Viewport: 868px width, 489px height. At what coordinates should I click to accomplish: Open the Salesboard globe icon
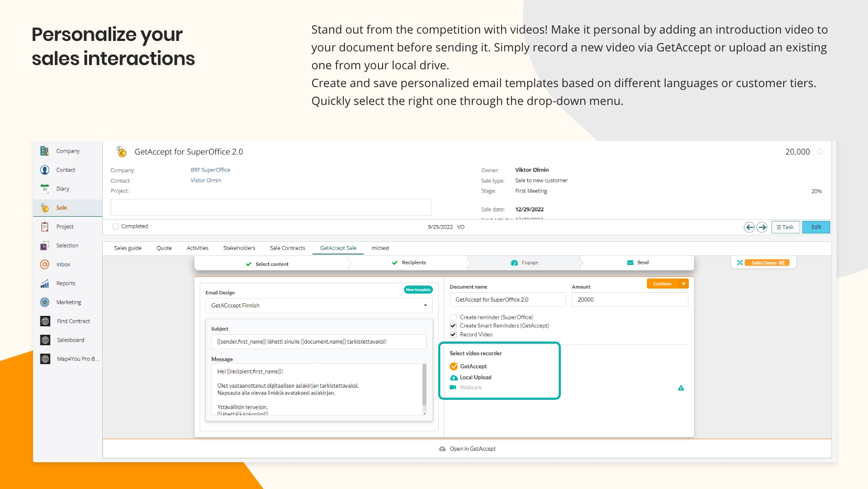click(45, 340)
